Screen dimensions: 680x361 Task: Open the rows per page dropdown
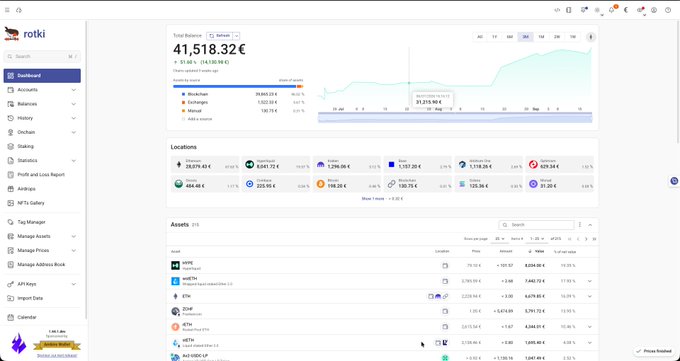coord(500,239)
